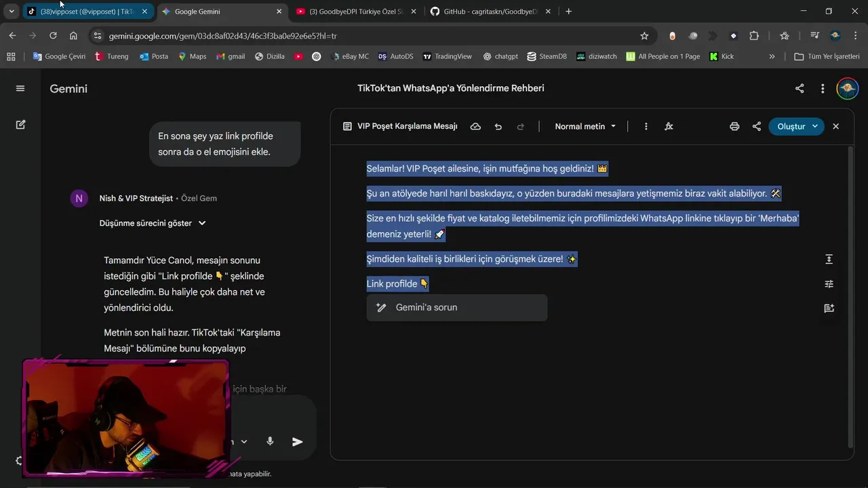This screenshot has width=868, height=488.
Task: Share the conversation from the header
Action: point(800,88)
